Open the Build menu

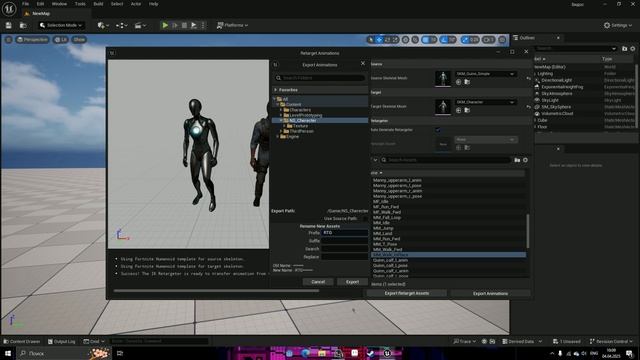tap(98, 4)
